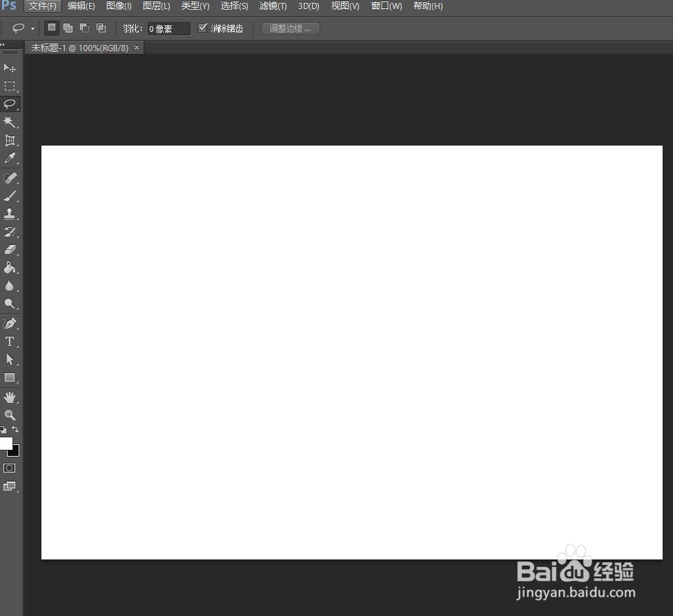The image size is (673, 616).
Task: Select the Clone Stamp tool
Action: 10,214
